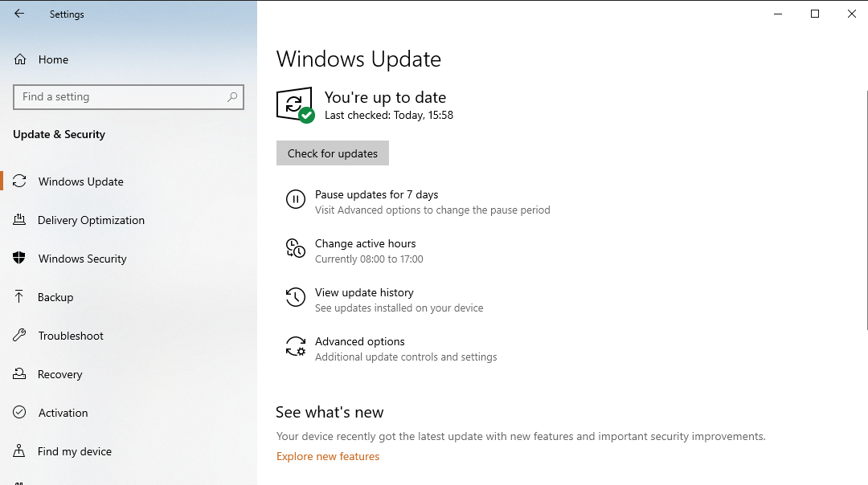The height and width of the screenshot is (485, 868).
Task: Click the 'Currently 08:00 to 17:00' text
Action: coord(369,259)
